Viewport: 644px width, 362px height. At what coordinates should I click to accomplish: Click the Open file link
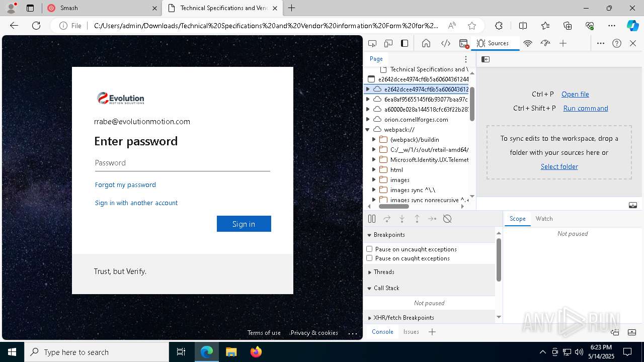pyautogui.click(x=575, y=94)
